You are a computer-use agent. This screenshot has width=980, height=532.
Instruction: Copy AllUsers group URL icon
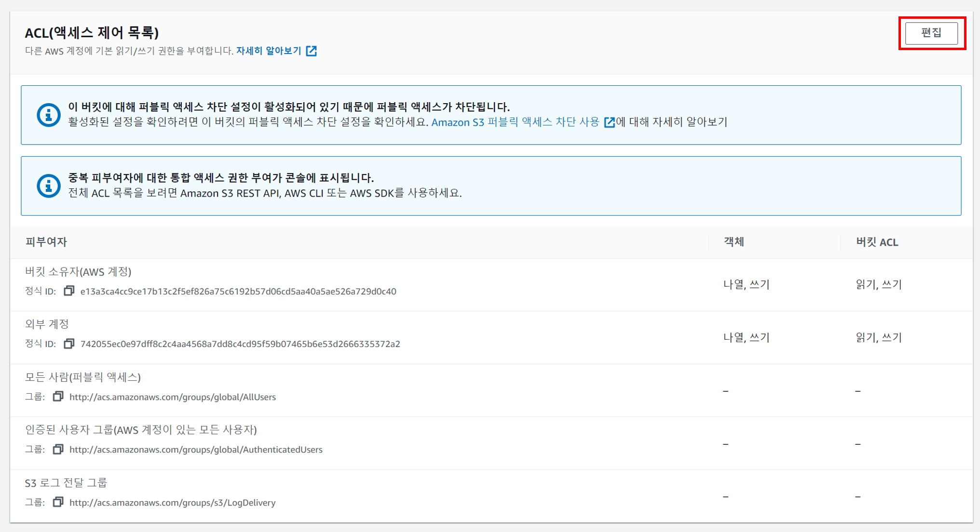coord(58,397)
